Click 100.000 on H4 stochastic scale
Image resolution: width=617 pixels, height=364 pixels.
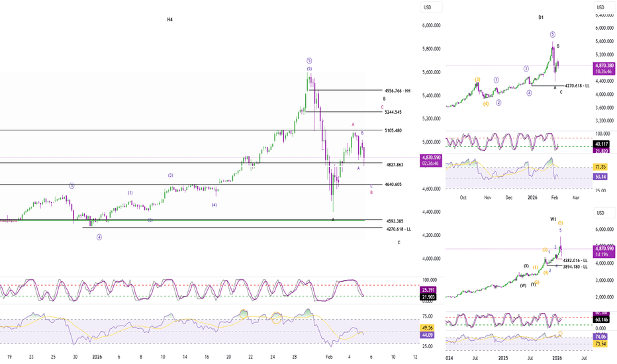click(429, 280)
